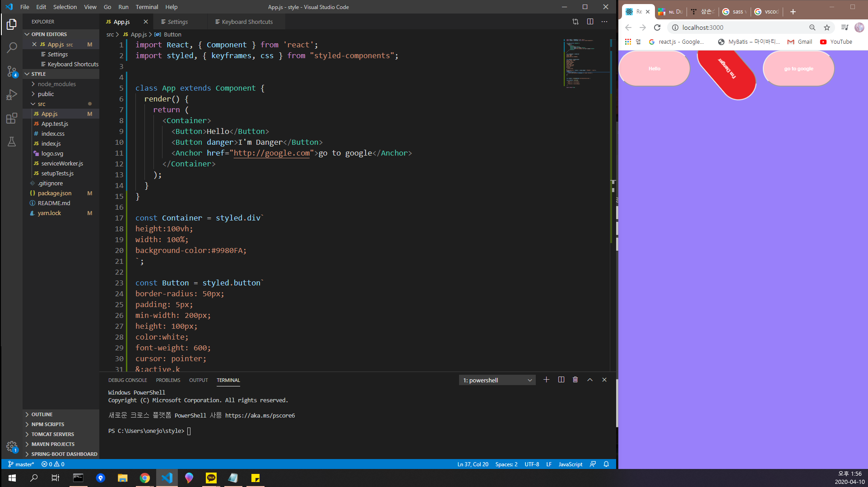Open the Source Control view

point(12,71)
